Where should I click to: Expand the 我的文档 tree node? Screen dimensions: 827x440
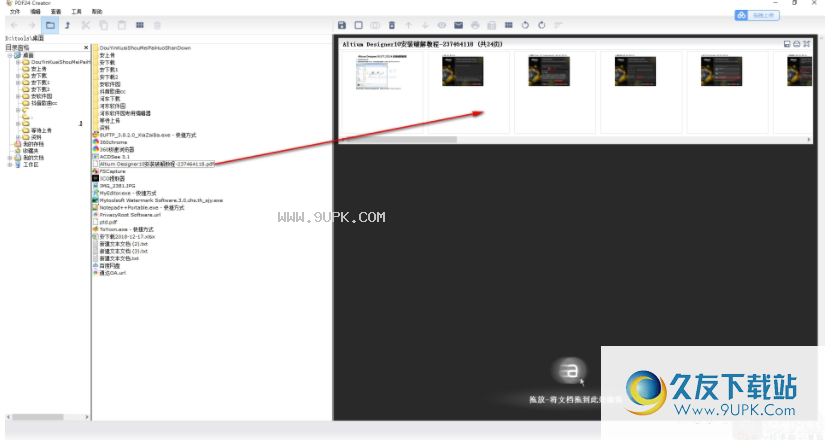coord(10,157)
